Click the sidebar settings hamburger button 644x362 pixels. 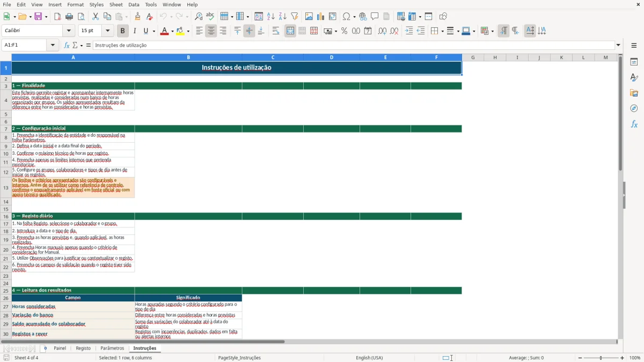634,46
